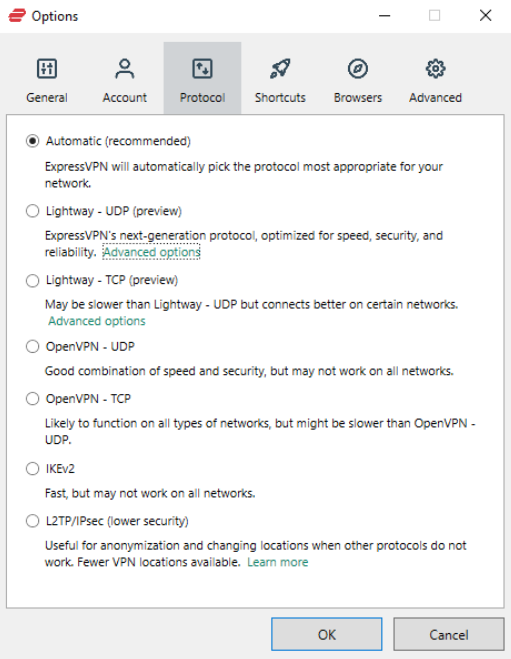
Task: Select IKEv2 protocol option
Action: point(32,468)
